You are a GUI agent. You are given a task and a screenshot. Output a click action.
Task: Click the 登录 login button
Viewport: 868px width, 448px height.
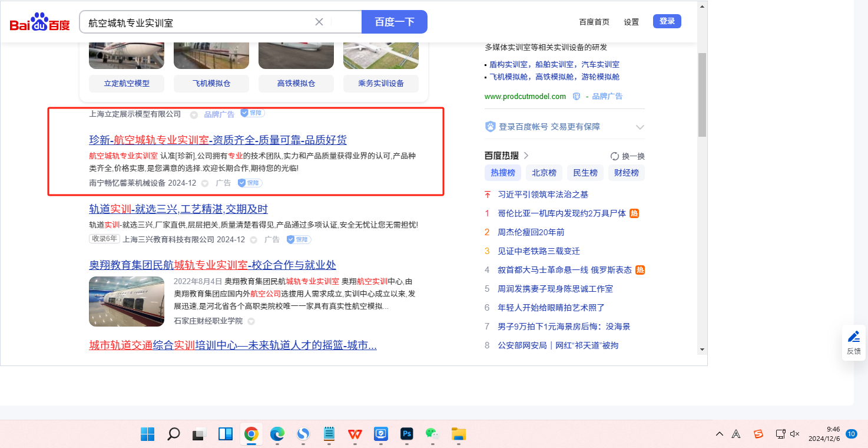coord(667,21)
